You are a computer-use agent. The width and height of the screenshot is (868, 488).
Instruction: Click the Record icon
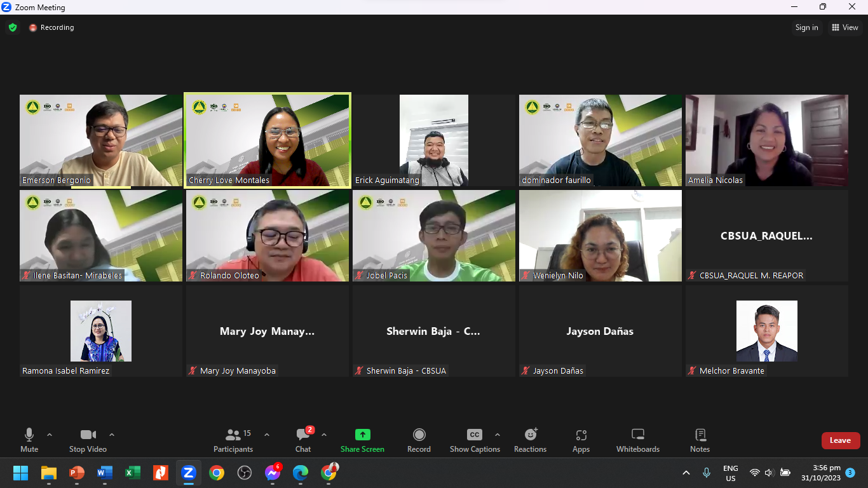tap(419, 435)
